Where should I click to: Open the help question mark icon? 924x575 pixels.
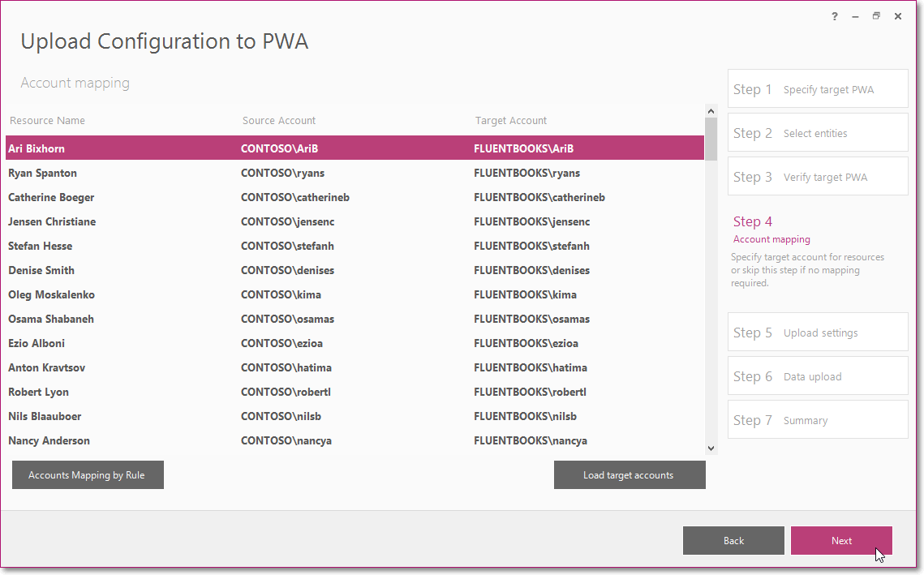[835, 16]
